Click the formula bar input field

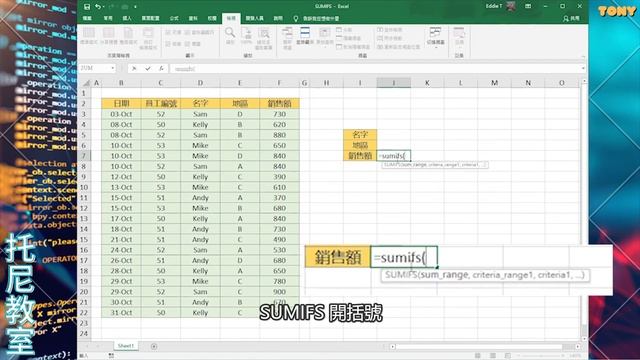click(374, 69)
